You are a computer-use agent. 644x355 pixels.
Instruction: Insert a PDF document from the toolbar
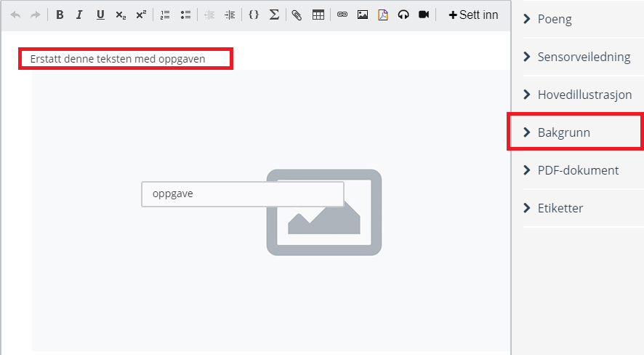coord(383,15)
